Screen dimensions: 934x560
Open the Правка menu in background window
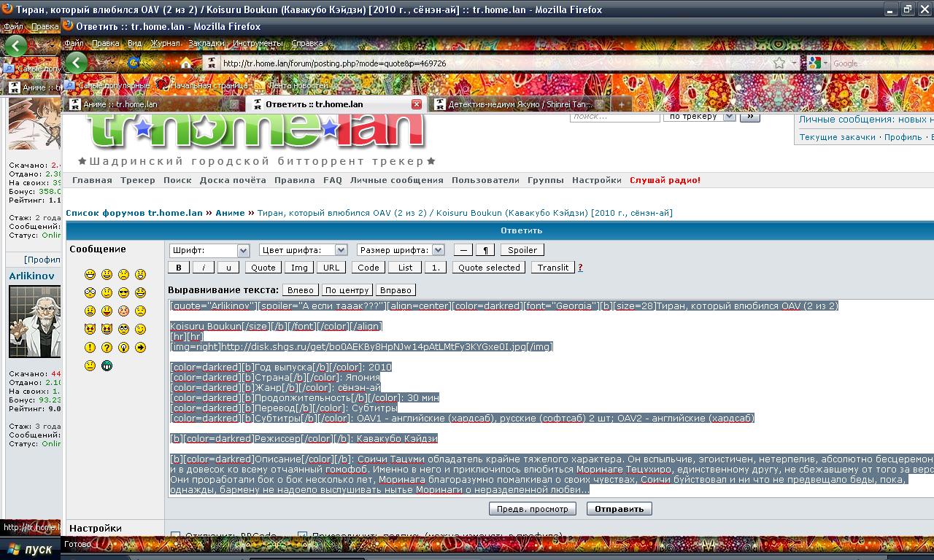[x=45, y=26]
